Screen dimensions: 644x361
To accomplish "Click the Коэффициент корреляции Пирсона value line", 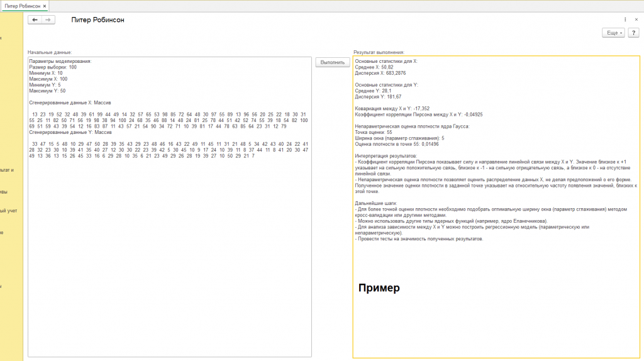I will click(x=419, y=114).
